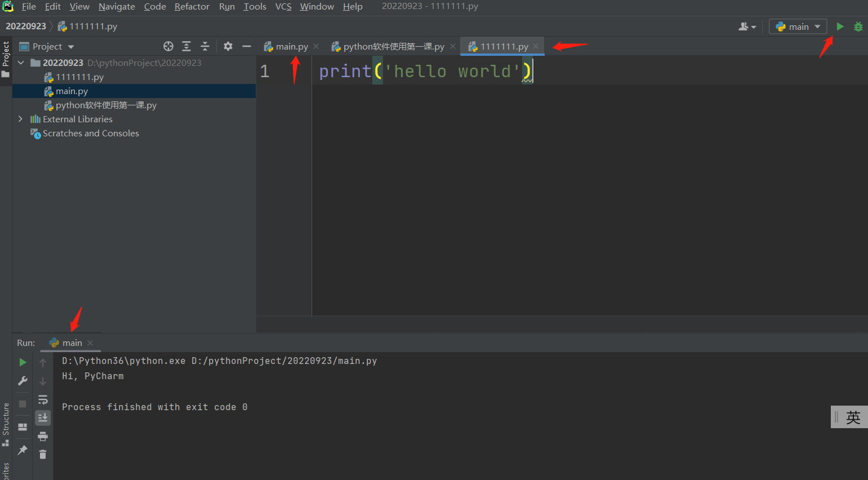Image resolution: width=868 pixels, height=480 pixels.
Task: Open the Code menu
Action: (x=155, y=6)
